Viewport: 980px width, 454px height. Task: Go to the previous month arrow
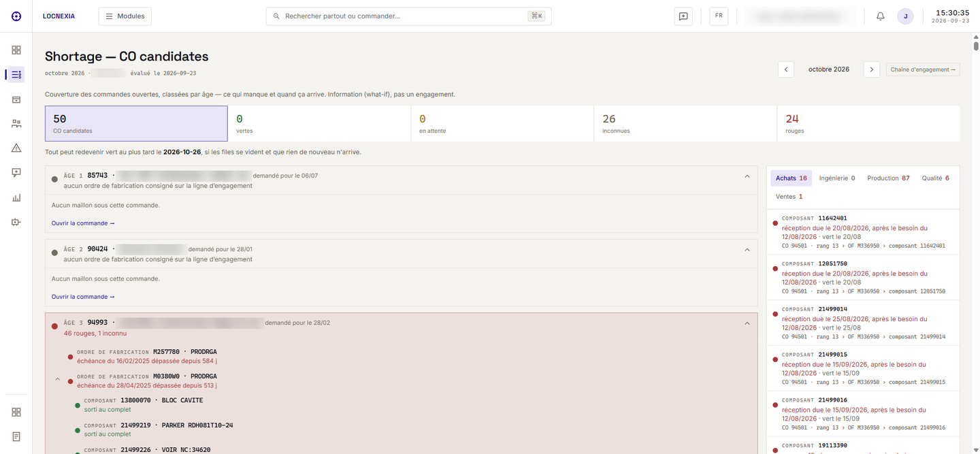[786, 69]
